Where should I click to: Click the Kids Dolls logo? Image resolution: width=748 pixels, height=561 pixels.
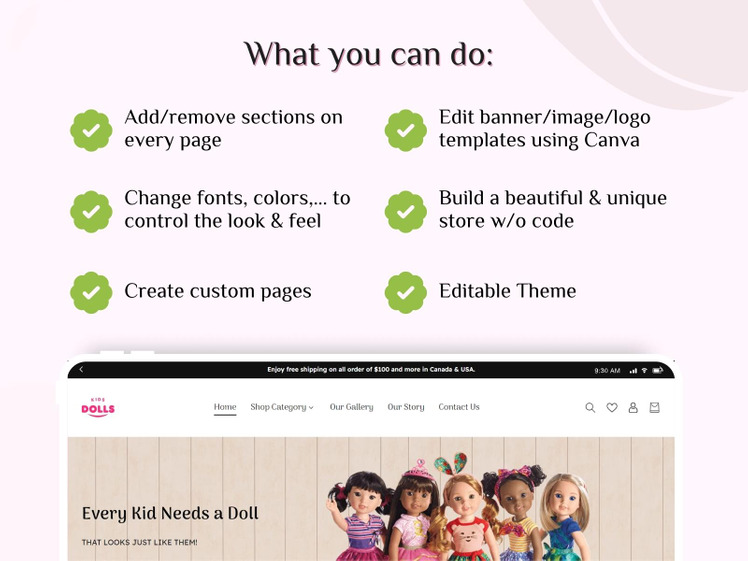(x=98, y=407)
